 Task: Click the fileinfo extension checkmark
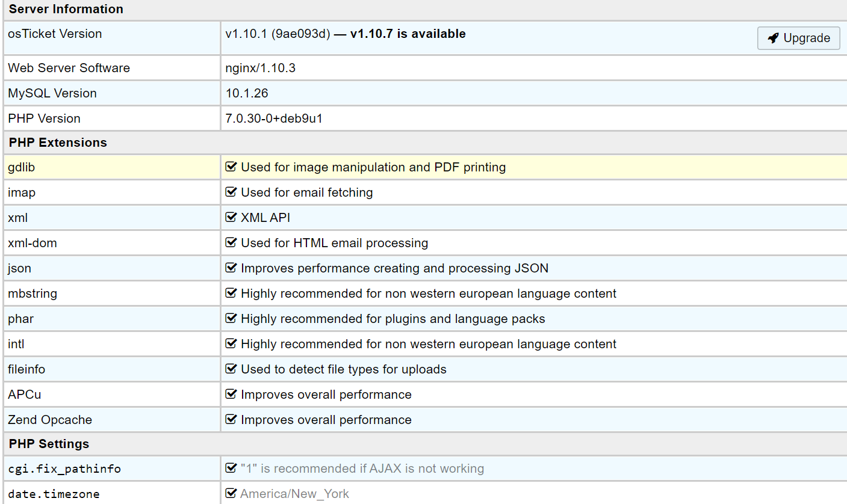231,369
